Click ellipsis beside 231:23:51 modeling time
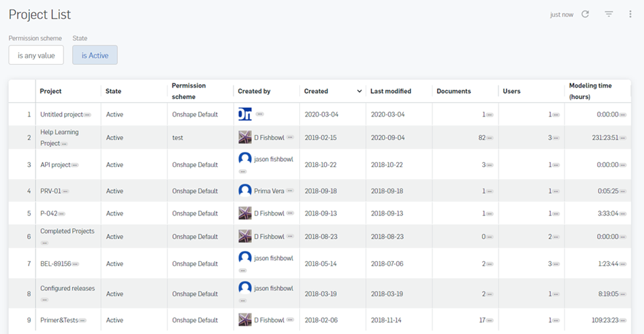644x334 pixels. tap(623, 138)
